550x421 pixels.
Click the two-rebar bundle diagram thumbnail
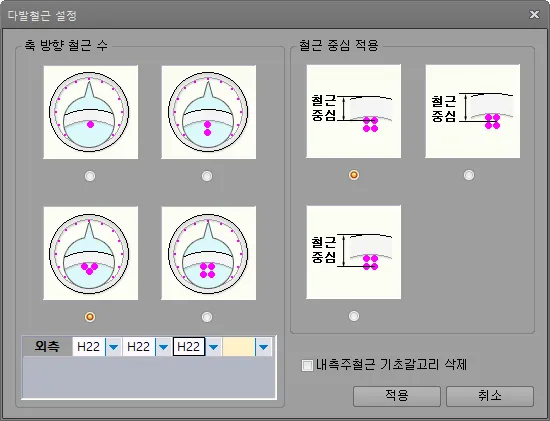[x=208, y=112]
